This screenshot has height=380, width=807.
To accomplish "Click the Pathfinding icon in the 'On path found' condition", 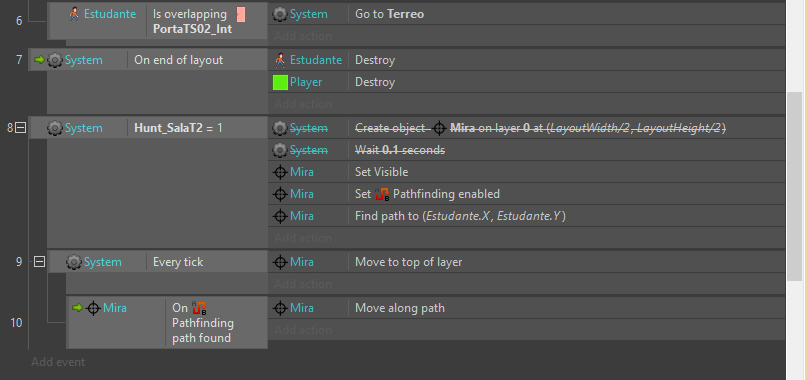I will [x=199, y=308].
